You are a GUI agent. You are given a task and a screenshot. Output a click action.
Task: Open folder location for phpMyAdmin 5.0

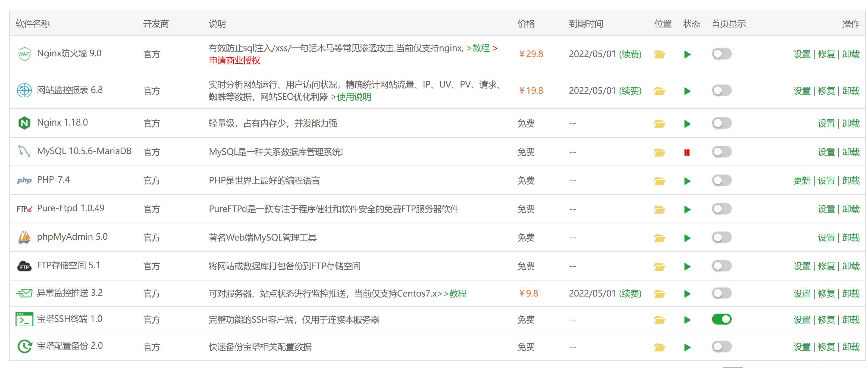[659, 238]
